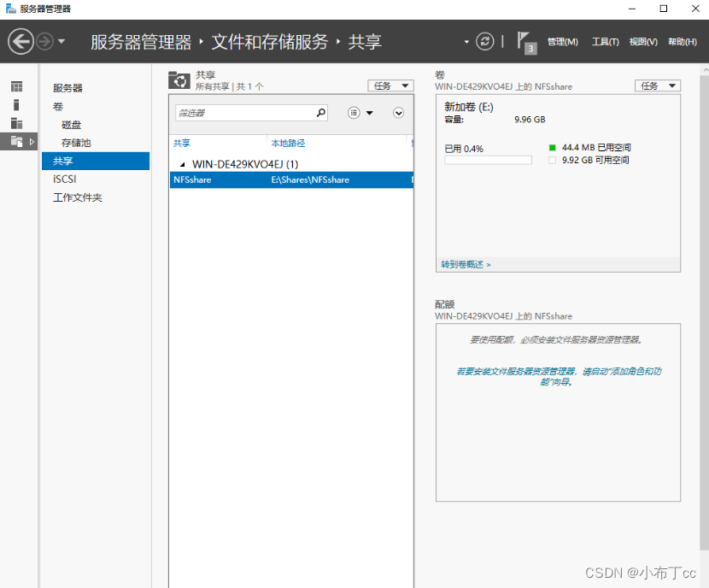Open the 任务 dropdown in 共享 panel
Image resolution: width=709 pixels, height=588 pixels.
pyautogui.click(x=390, y=86)
